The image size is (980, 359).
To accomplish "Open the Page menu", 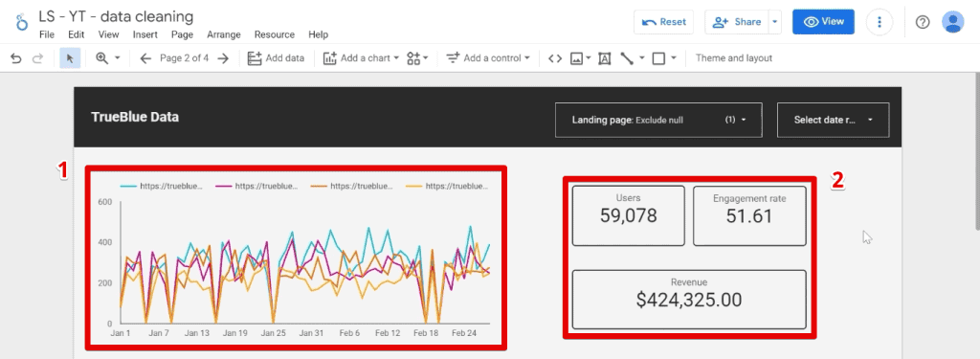I will tap(183, 35).
